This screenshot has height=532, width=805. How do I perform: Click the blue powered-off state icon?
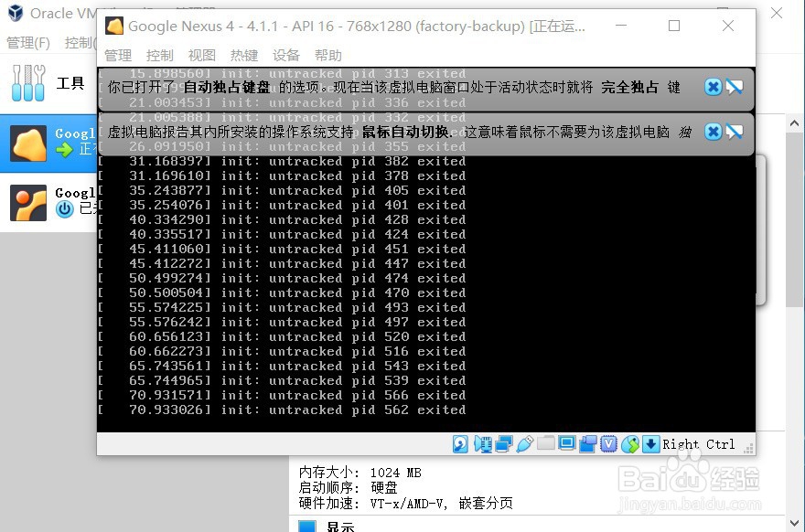point(65,208)
